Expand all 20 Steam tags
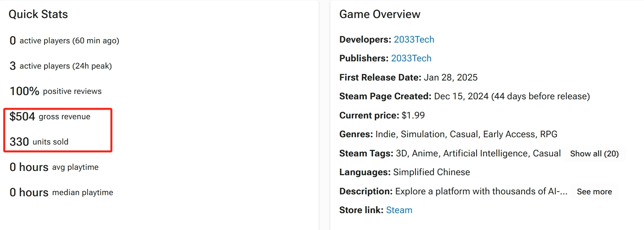 [594, 154]
